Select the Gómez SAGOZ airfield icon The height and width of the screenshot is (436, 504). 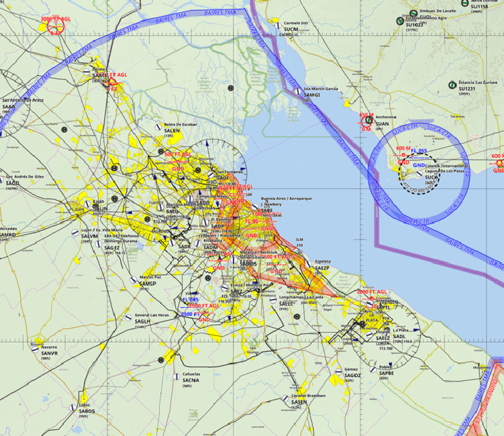[339, 371]
